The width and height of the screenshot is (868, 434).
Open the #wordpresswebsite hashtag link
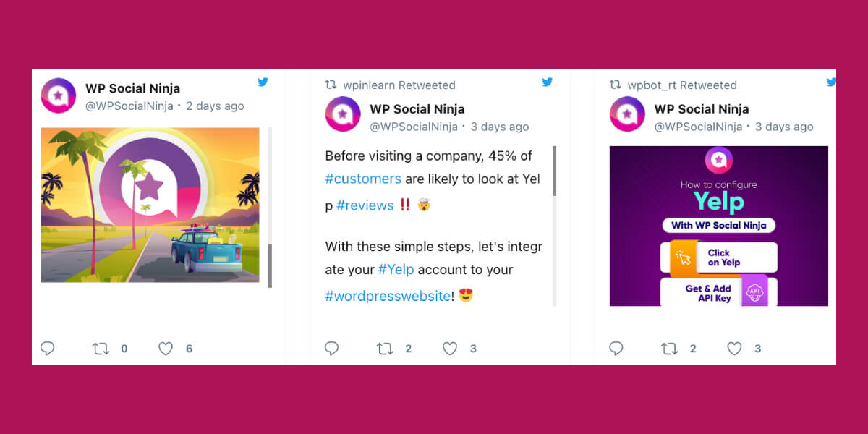pos(388,296)
